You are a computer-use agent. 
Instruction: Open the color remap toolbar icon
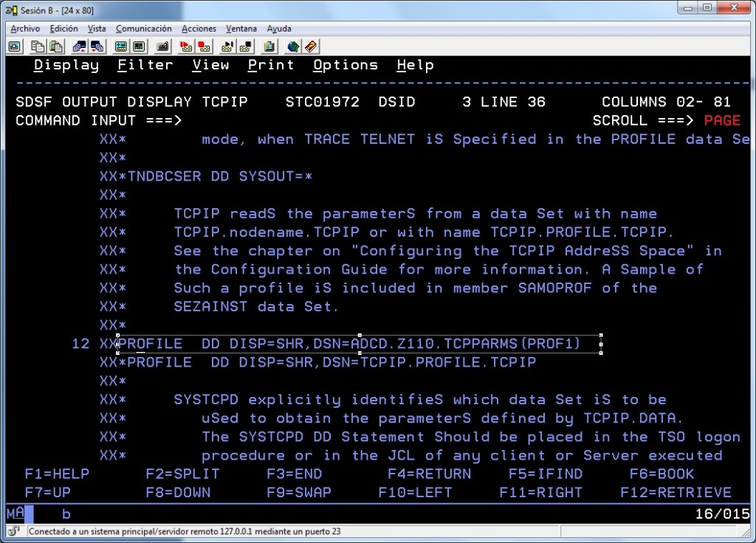pos(139,46)
